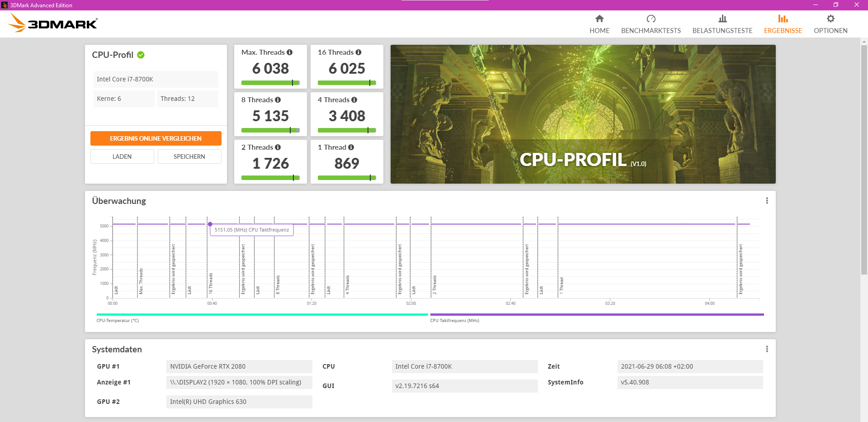Open the Überwachung panel options menu
868x422 pixels.
click(767, 200)
